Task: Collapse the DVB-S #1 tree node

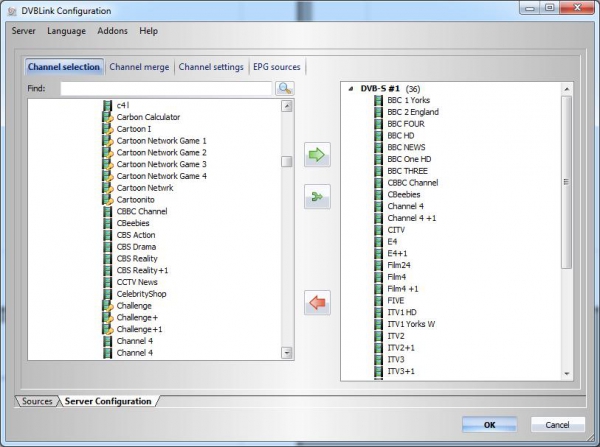Action: tap(351, 89)
